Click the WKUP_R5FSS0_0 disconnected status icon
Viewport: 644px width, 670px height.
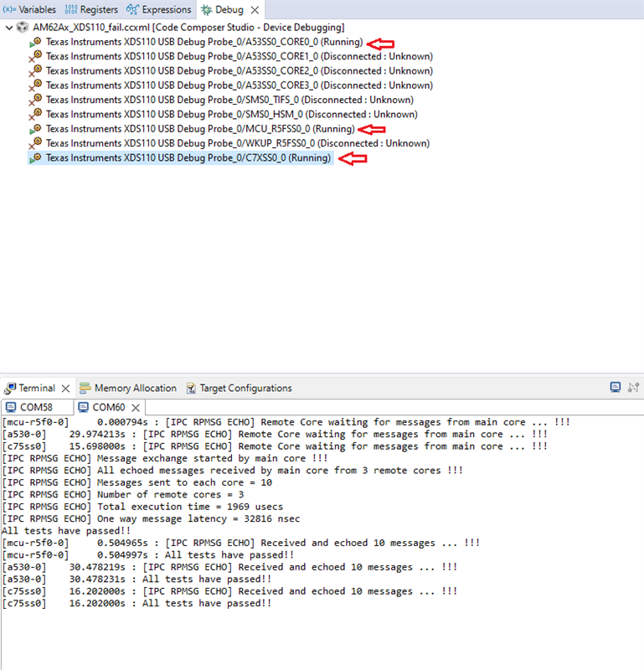coord(35,144)
